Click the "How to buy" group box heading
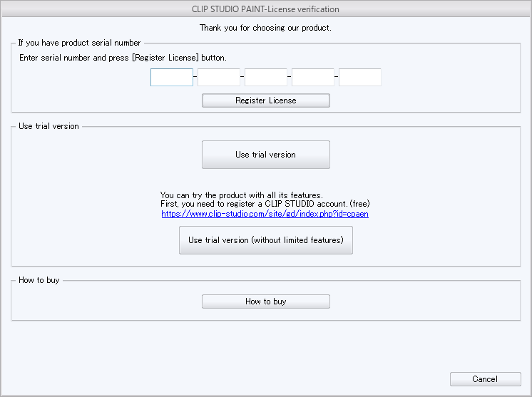532x397 pixels. [x=39, y=280]
